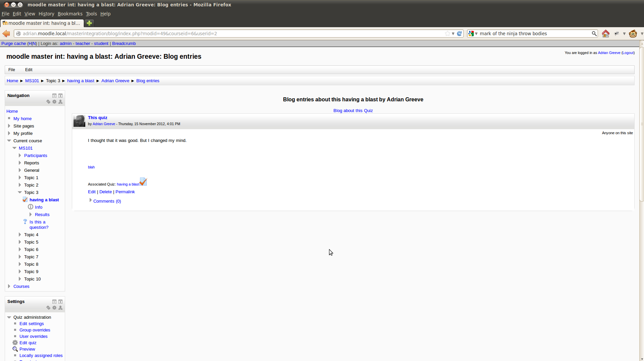Open the Google search engine selector icon
This screenshot has height=361, width=644.
471,34
